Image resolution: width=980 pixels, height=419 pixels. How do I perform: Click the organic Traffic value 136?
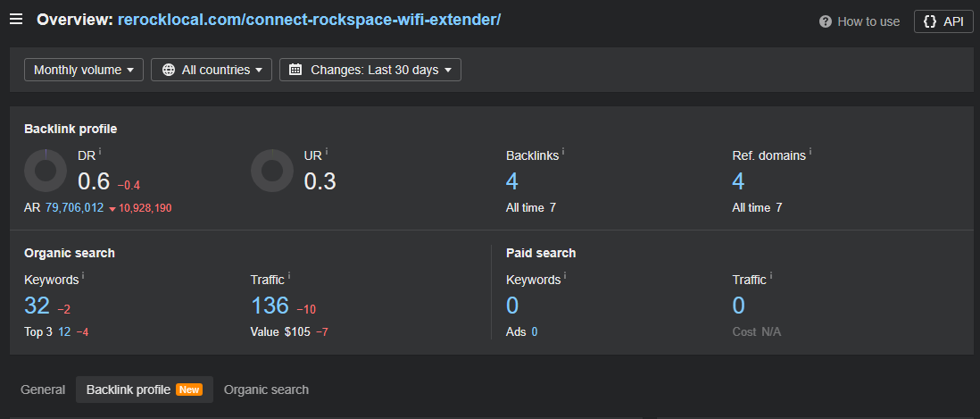point(270,306)
